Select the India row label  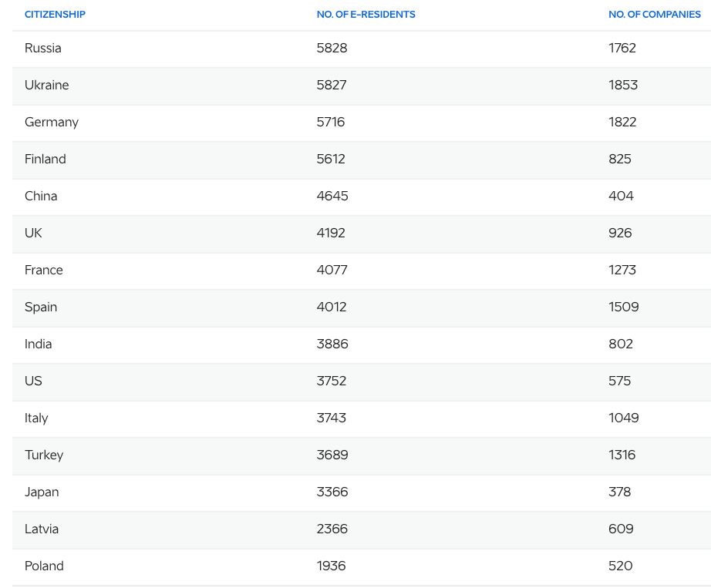pyautogui.click(x=39, y=344)
